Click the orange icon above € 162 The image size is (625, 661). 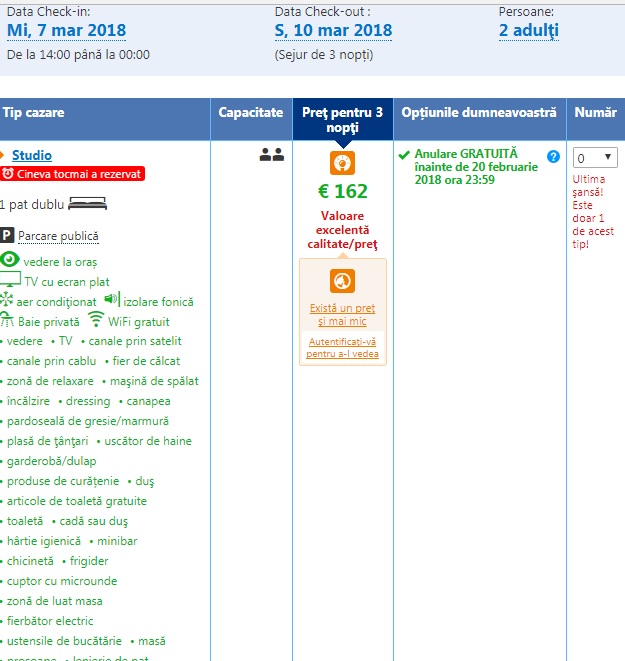coord(343,163)
